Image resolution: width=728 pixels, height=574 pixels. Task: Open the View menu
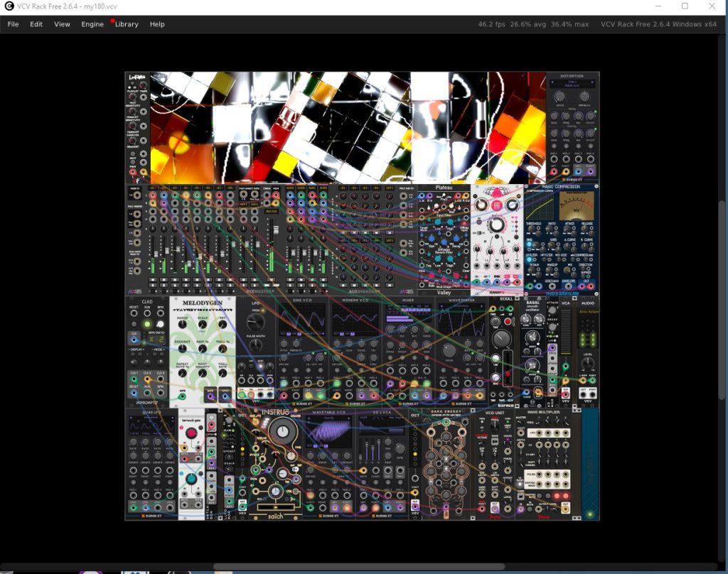click(x=62, y=24)
